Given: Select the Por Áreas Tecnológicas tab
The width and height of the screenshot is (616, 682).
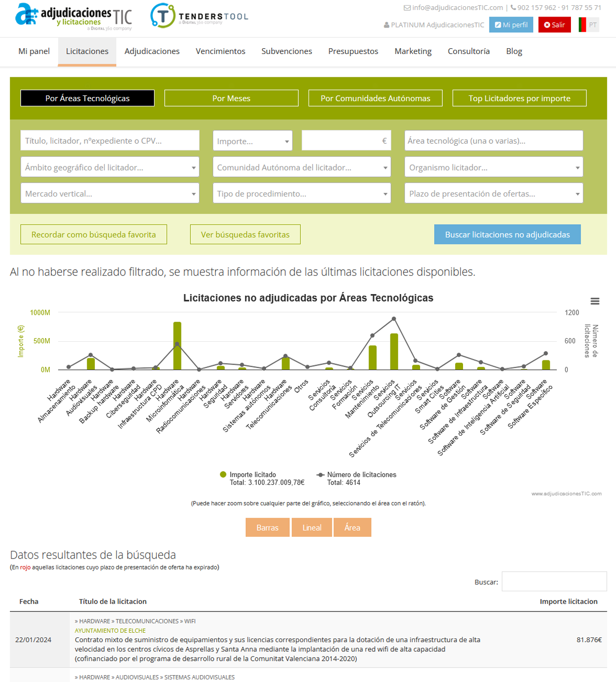Looking at the screenshot, I should click(88, 98).
